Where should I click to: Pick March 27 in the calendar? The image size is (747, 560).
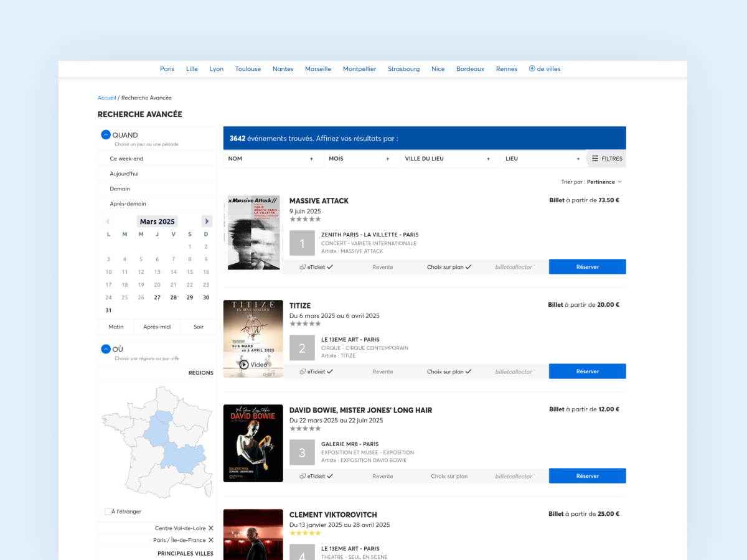[157, 297]
